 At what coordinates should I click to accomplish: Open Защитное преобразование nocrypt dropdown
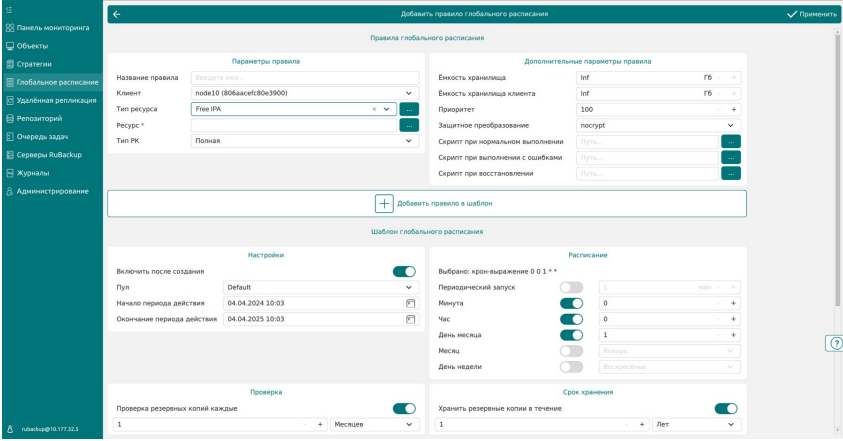659,126
